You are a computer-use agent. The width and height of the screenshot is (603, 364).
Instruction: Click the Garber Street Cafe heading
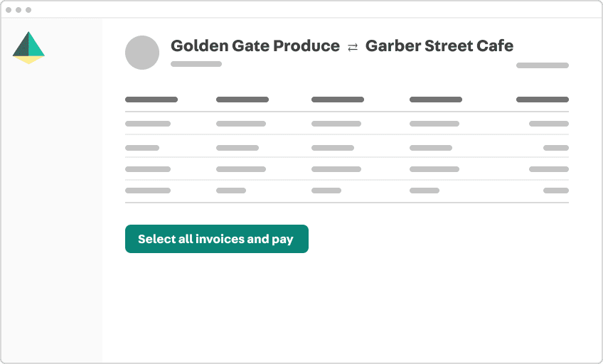click(x=439, y=45)
